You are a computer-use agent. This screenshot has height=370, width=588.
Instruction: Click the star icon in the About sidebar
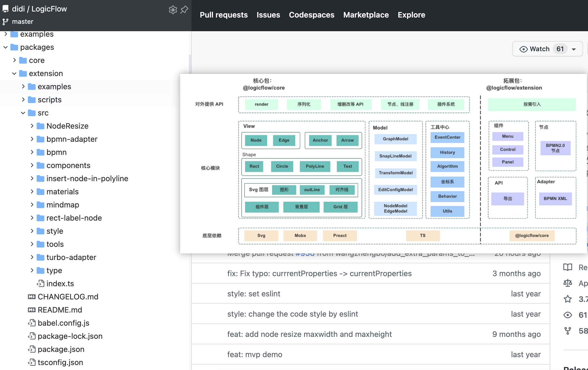click(568, 299)
